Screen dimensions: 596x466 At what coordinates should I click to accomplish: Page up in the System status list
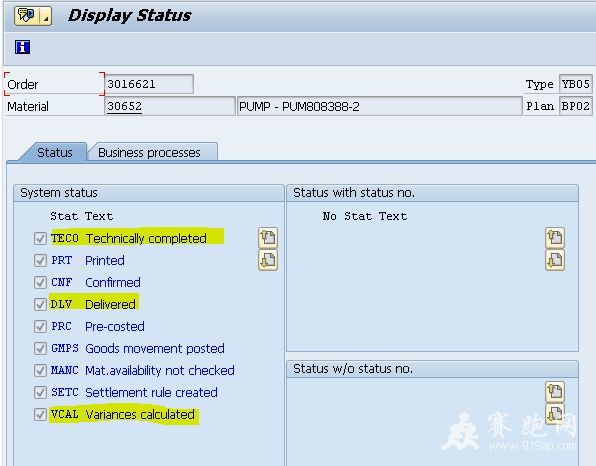(268, 238)
